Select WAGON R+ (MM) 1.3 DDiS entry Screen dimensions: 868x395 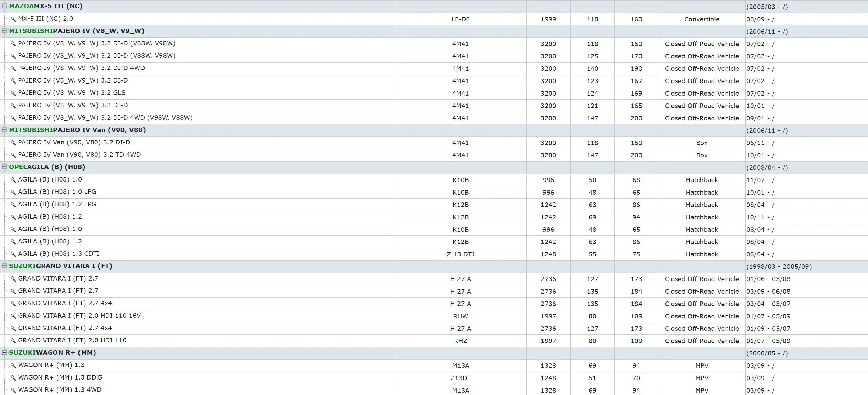coord(60,377)
